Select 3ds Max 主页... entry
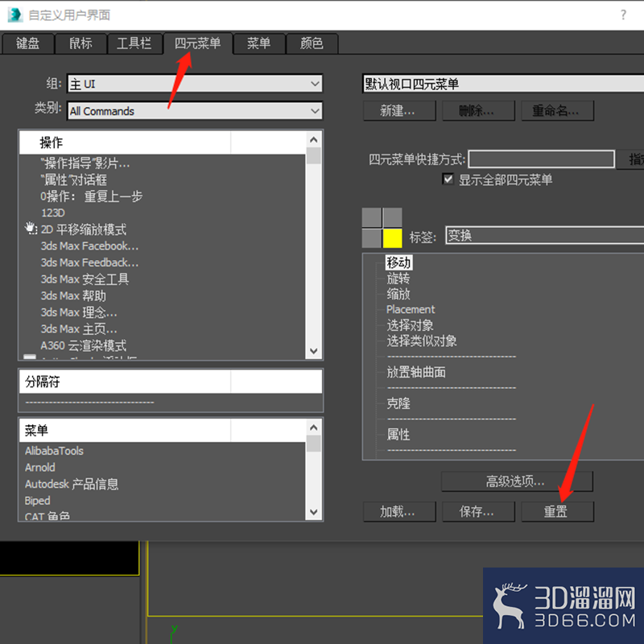This screenshot has height=644, width=644. tap(79, 329)
